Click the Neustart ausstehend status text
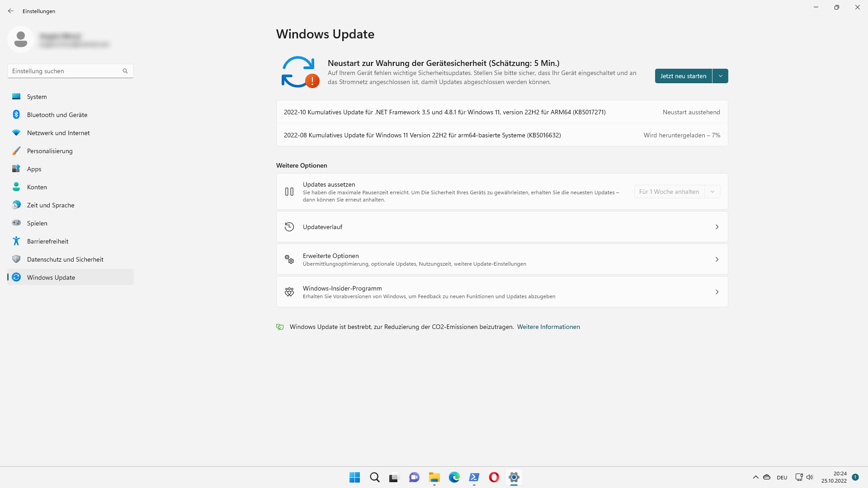The height and width of the screenshot is (488, 868). coord(691,112)
